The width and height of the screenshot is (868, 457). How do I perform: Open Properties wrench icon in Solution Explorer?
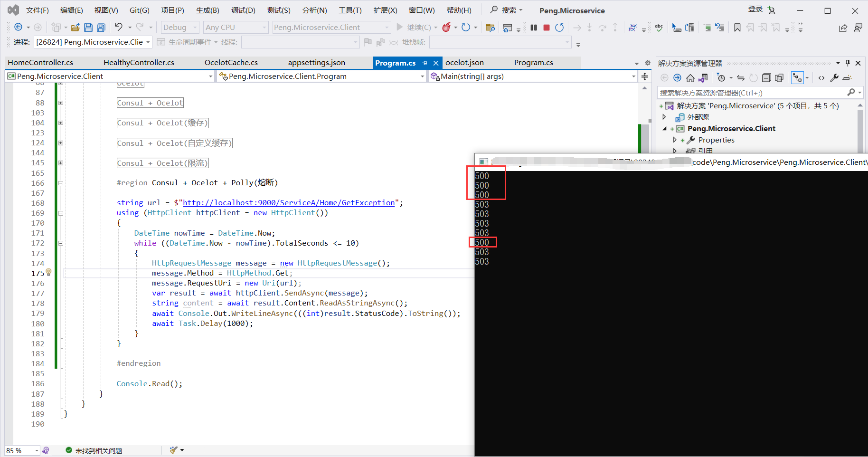coord(834,78)
